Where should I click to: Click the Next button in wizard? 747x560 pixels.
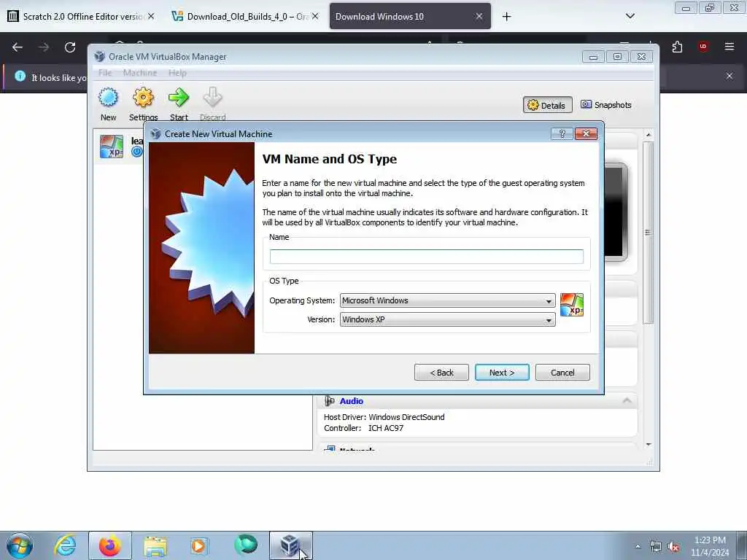(502, 373)
